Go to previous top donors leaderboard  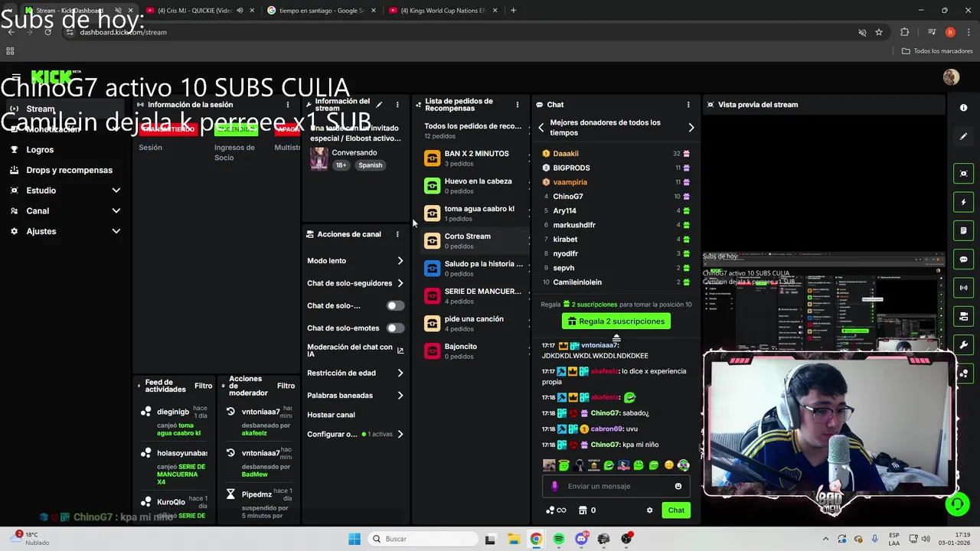[541, 128]
